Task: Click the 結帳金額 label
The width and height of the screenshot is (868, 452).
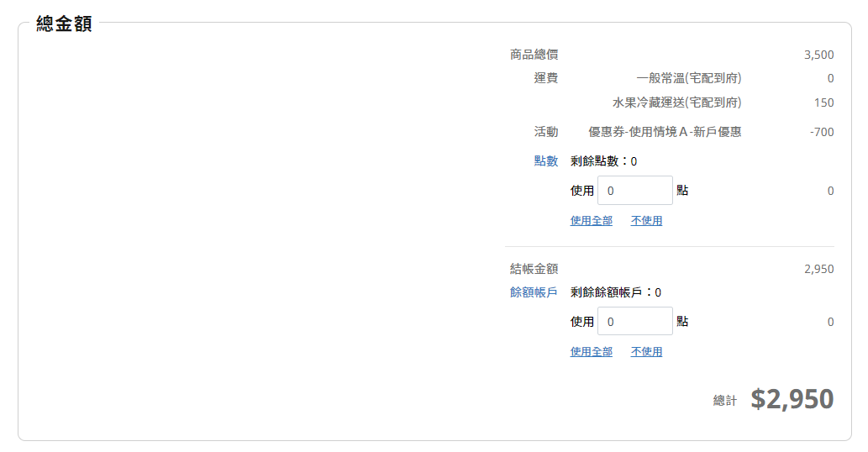Action: (x=534, y=269)
